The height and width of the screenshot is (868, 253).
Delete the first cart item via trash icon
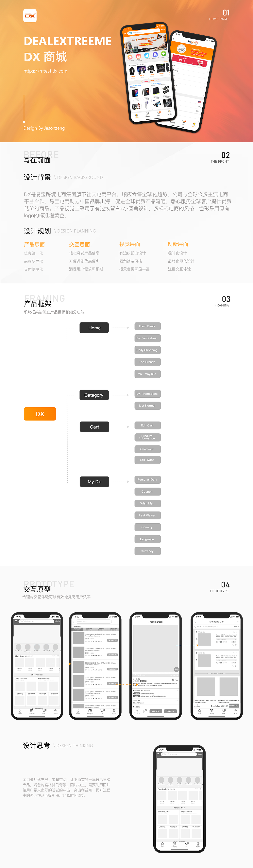click(235, 645)
